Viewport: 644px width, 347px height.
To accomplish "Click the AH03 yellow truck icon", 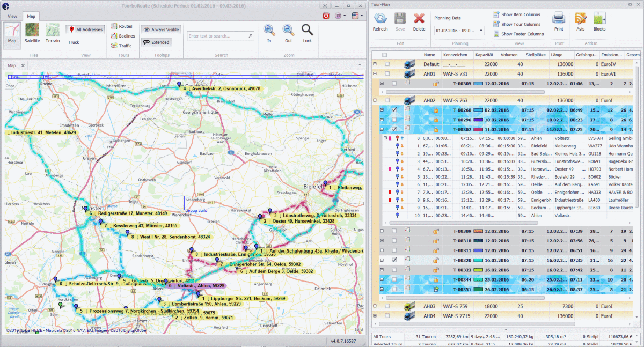I will pos(409,306).
